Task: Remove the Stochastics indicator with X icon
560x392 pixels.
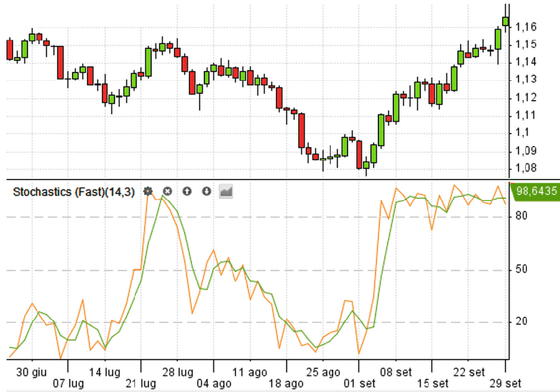Action: pos(167,191)
